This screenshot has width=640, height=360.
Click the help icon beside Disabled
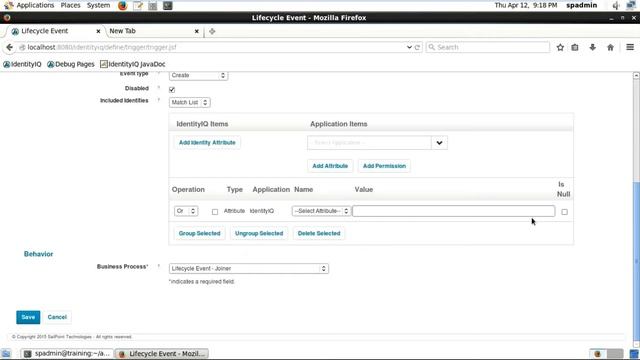point(158,88)
